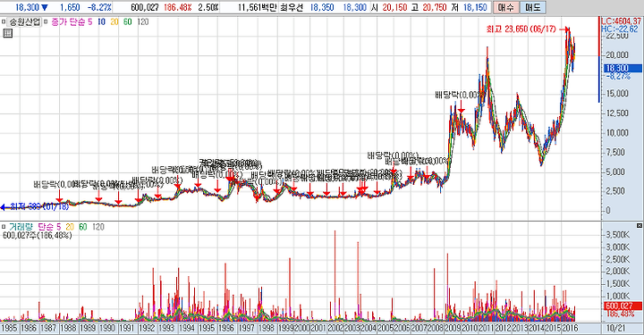644x335 pixels.
Task: Click the 18,350 best ask price
Action: 322,7
